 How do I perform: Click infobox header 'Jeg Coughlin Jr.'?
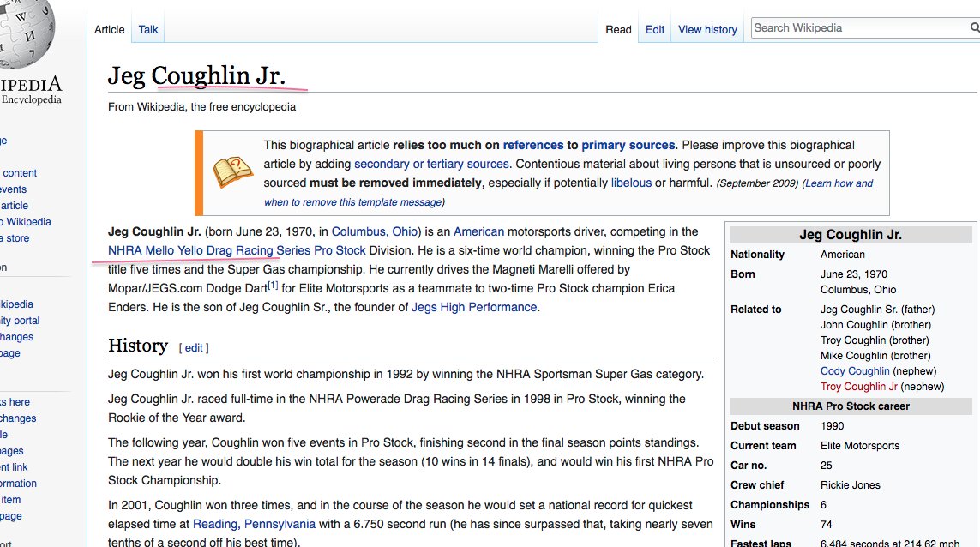[x=850, y=234]
